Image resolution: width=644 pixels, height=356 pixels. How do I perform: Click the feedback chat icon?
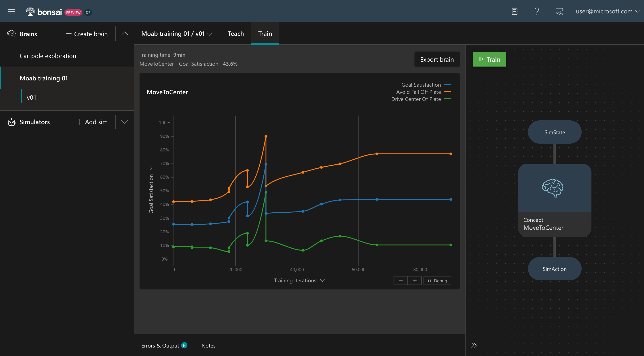(x=559, y=11)
